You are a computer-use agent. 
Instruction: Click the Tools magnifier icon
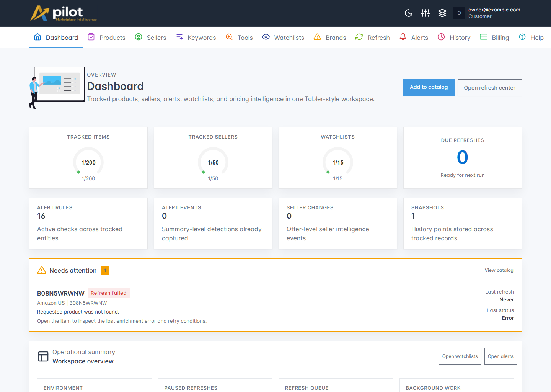[229, 37]
